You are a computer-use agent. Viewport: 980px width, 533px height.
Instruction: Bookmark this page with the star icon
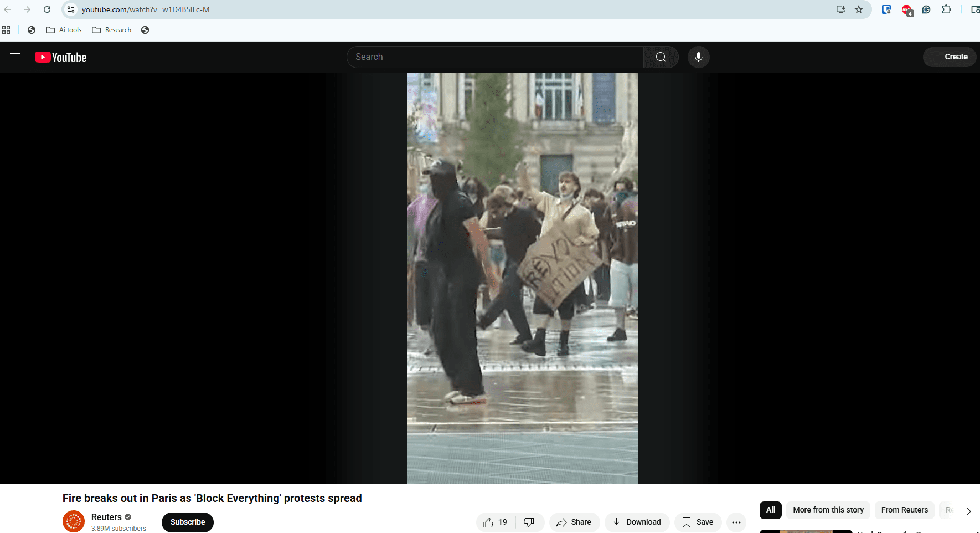click(x=859, y=9)
